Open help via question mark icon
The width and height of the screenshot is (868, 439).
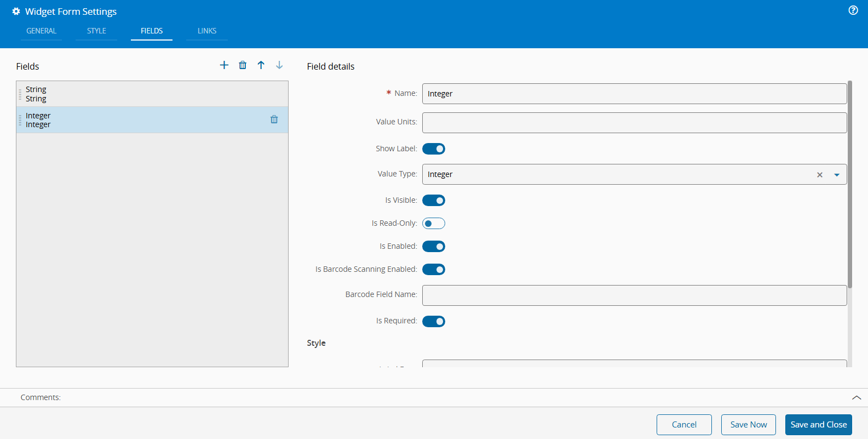[x=853, y=10]
